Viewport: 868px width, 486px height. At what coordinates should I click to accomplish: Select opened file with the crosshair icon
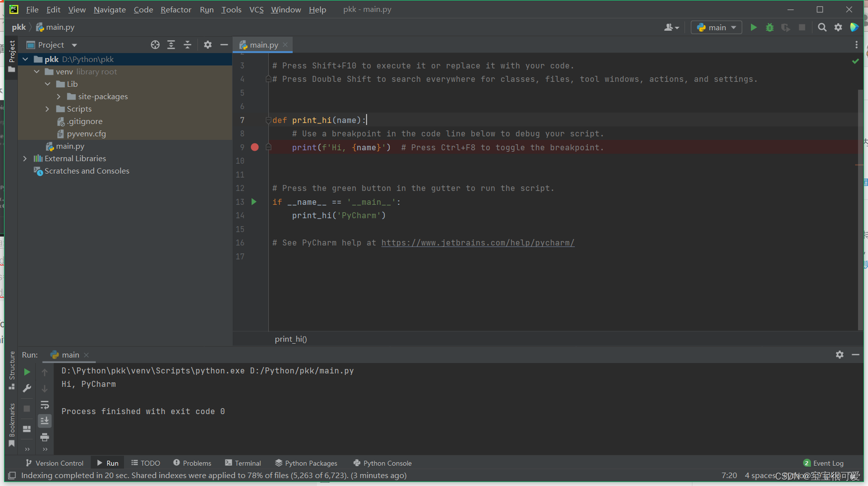coord(155,45)
